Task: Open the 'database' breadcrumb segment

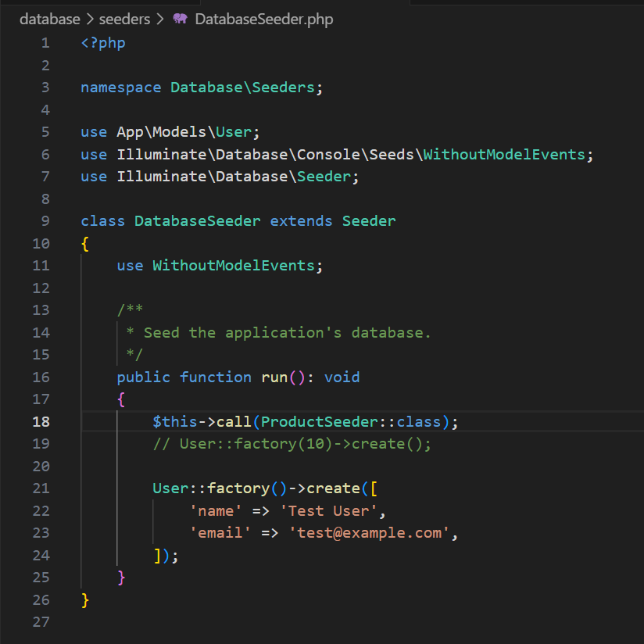Action: tap(50, 19)
